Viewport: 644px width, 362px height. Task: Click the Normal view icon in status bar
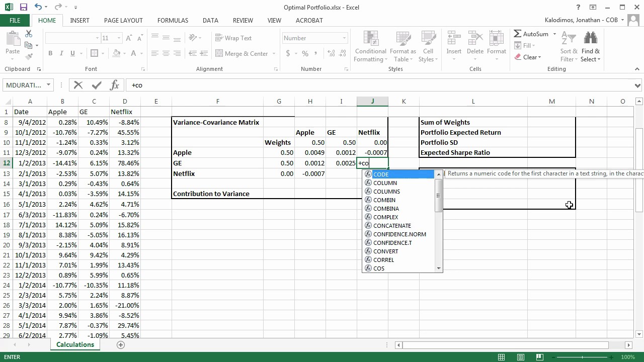coord(502,357)
